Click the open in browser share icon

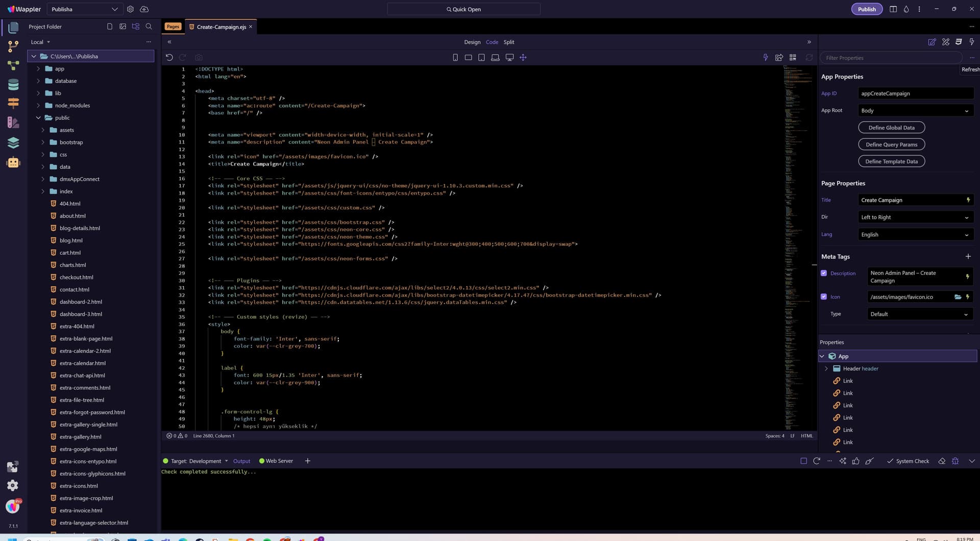[779, 58]
